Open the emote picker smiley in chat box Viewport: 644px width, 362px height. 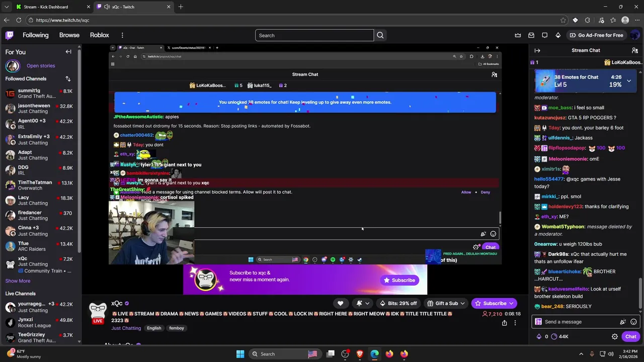pyautogui.click(x=633, y=322)
